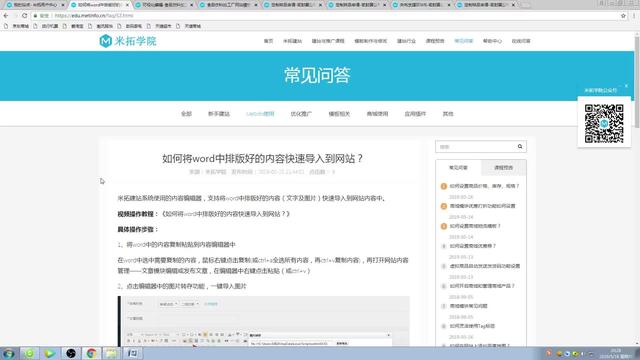Open 常见问答 in the top navigation
Viewport: 640px width, 360px height.
click(x=463, y=41)
